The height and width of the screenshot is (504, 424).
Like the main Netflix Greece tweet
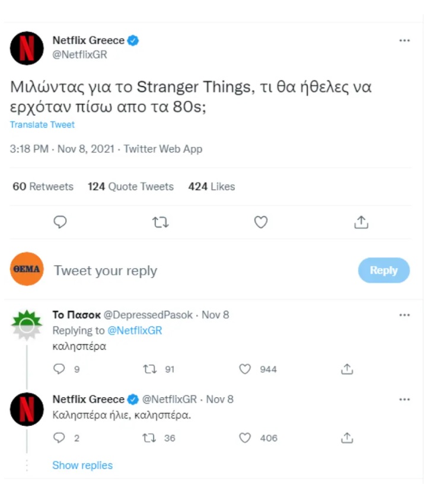pyautogui.click(x=261, y=222)
